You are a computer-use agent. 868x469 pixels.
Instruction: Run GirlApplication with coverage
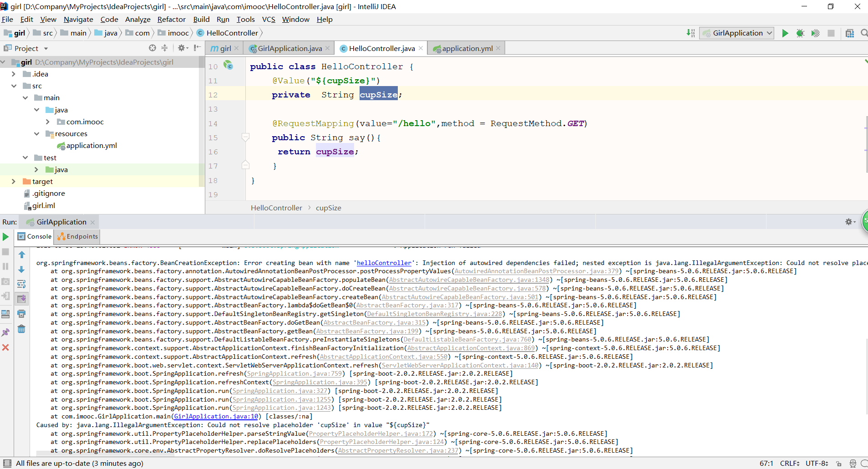(x=815, y=33)
